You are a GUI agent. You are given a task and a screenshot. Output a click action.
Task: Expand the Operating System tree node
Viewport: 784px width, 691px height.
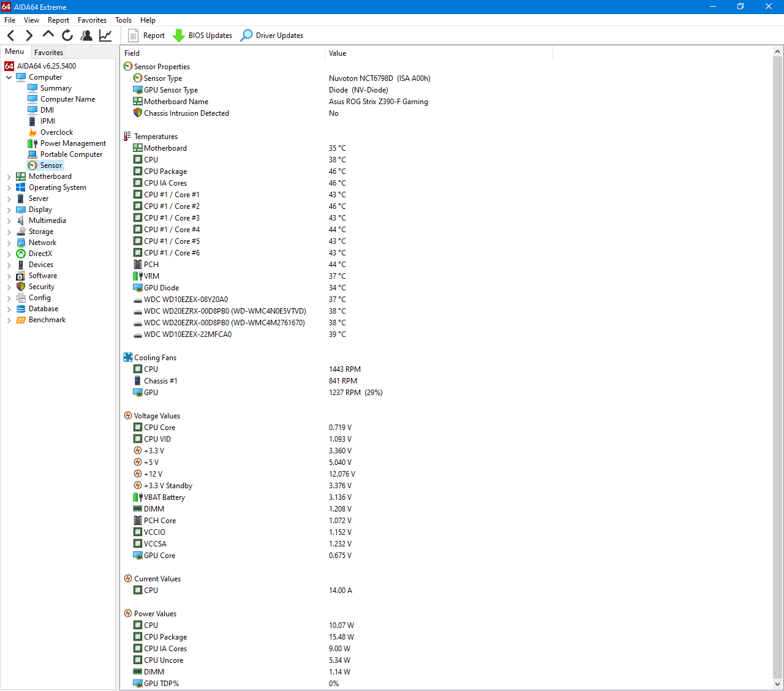pos(9,187)
